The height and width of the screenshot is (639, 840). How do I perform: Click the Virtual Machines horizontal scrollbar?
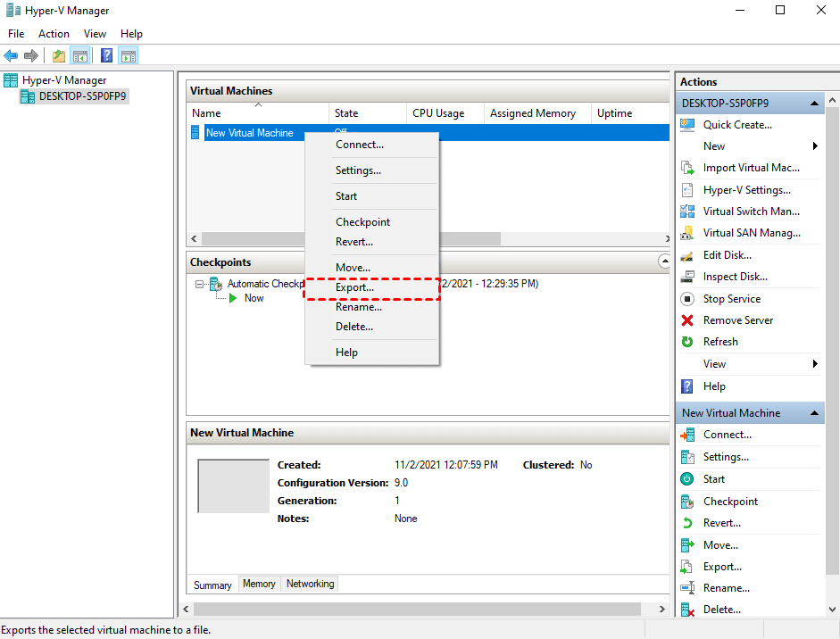(268, 239)
